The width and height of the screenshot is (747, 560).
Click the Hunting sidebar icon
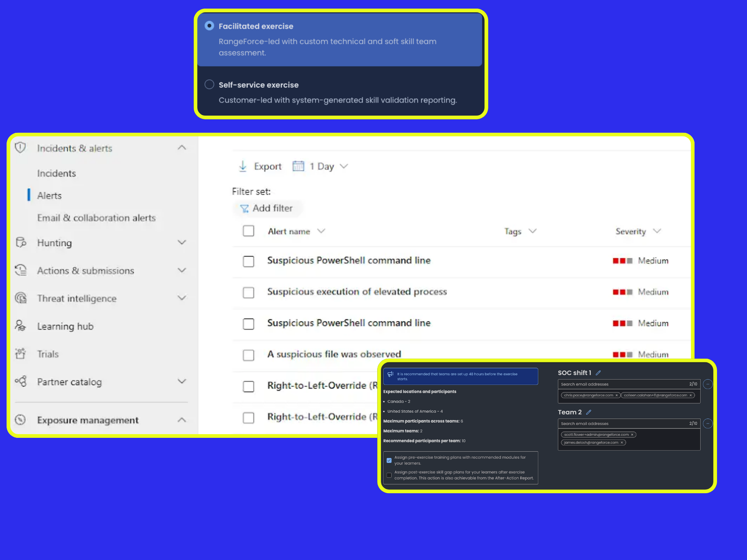pos(21,242)
